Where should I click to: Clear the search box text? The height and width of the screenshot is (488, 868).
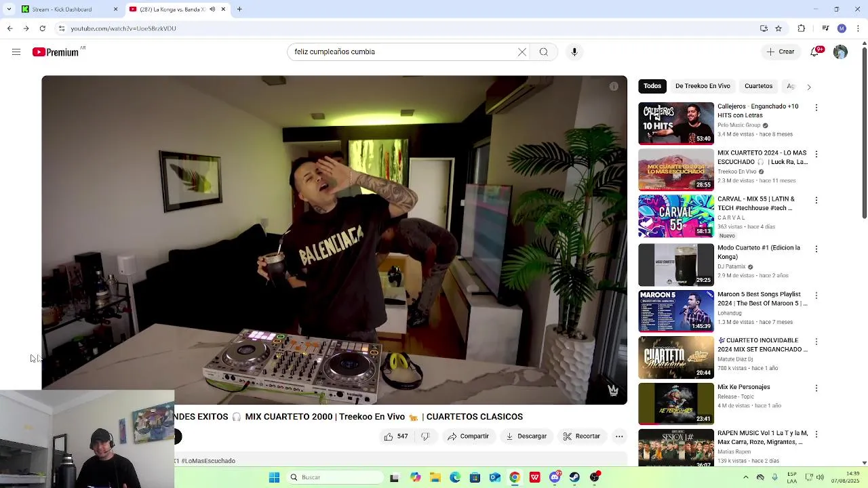click(x=522, y=52)
